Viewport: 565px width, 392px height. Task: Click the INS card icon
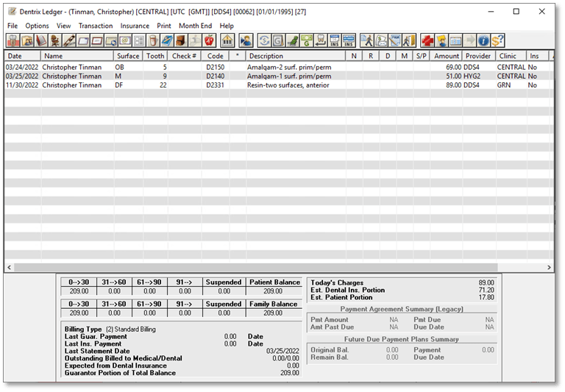(x=349, y=40)
